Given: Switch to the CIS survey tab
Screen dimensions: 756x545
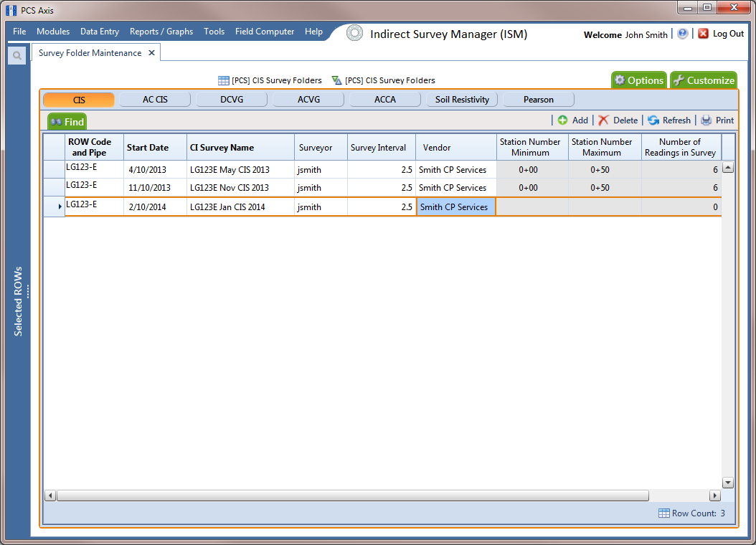Looking at the screenshot, I should [79, 100].
